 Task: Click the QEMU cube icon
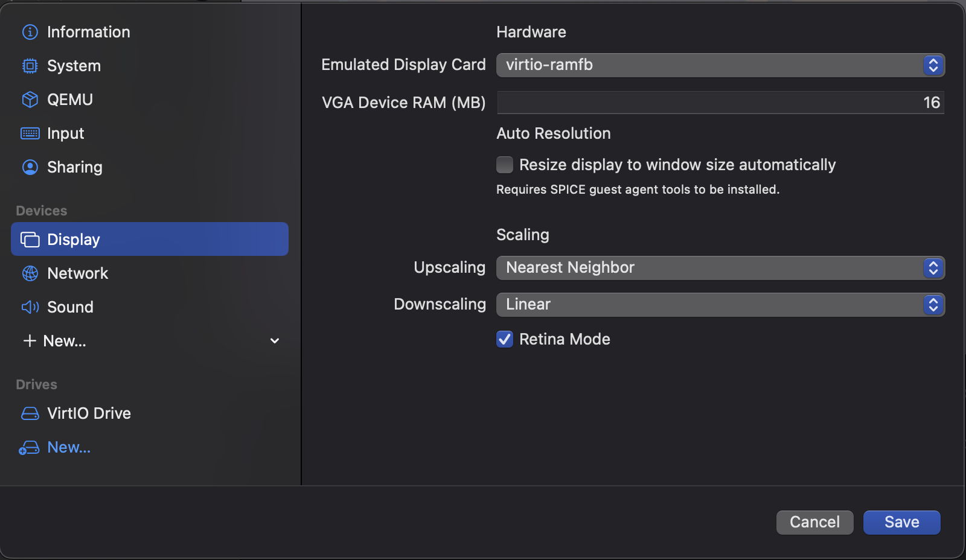point(30,100)
